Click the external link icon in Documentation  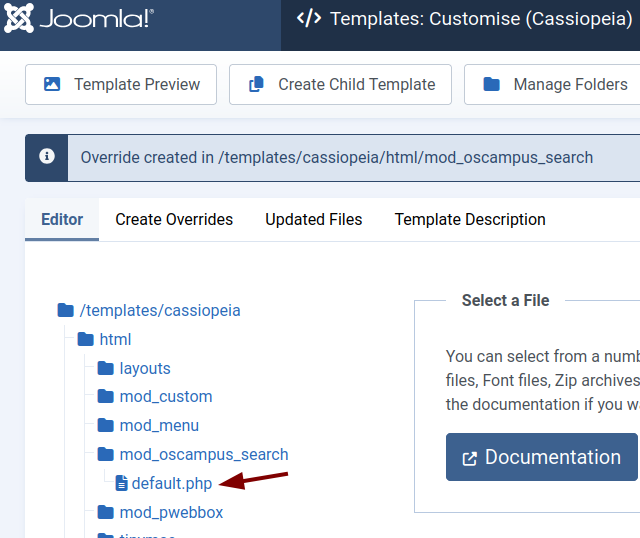click(469, 458)
